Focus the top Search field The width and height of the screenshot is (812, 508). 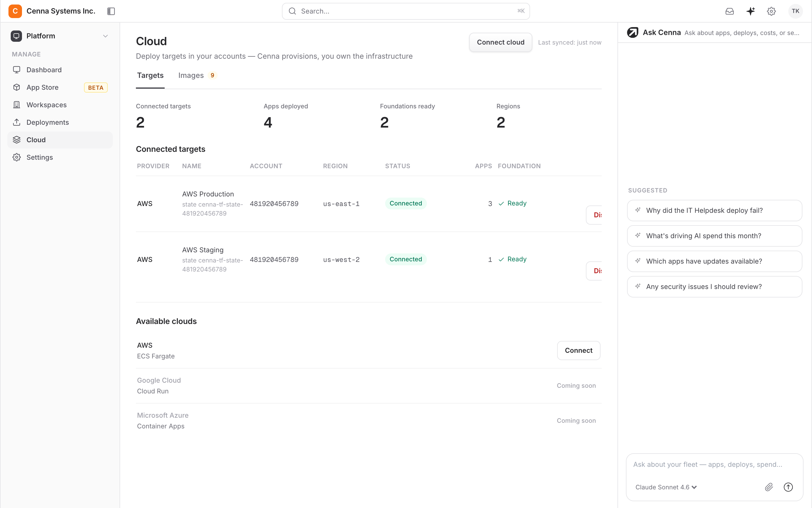(406, 11)
